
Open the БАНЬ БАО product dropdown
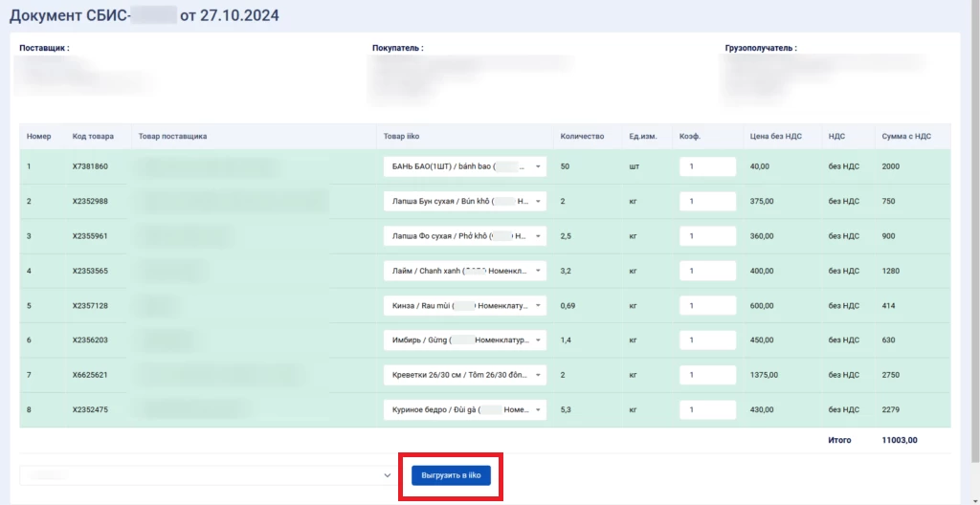(x=464, y=166)
